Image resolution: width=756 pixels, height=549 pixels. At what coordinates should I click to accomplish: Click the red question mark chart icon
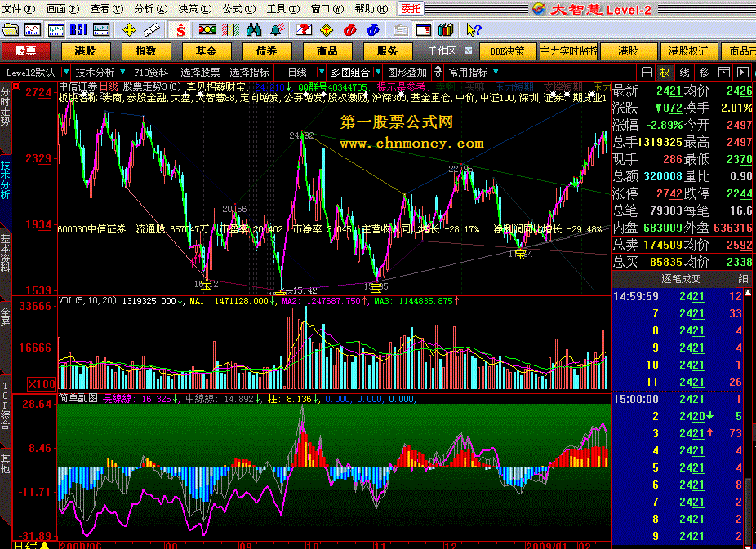304,30
